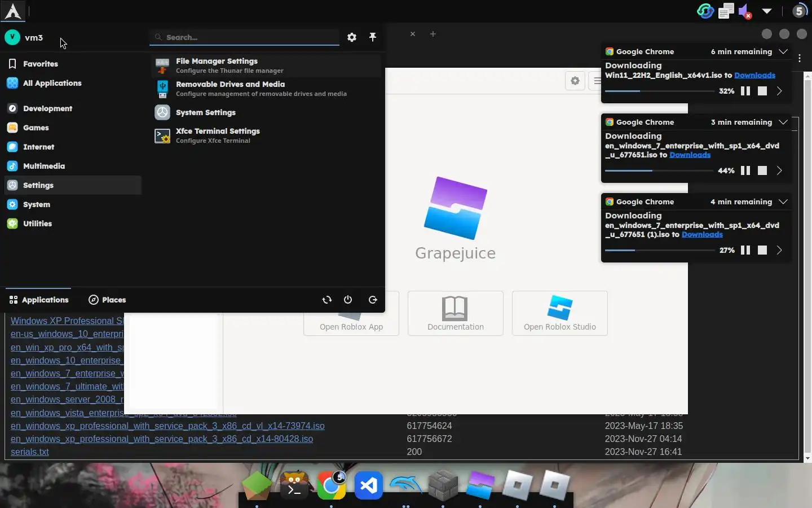
Task: Open the terminal dock icon
Action: [x=295, y=485]
